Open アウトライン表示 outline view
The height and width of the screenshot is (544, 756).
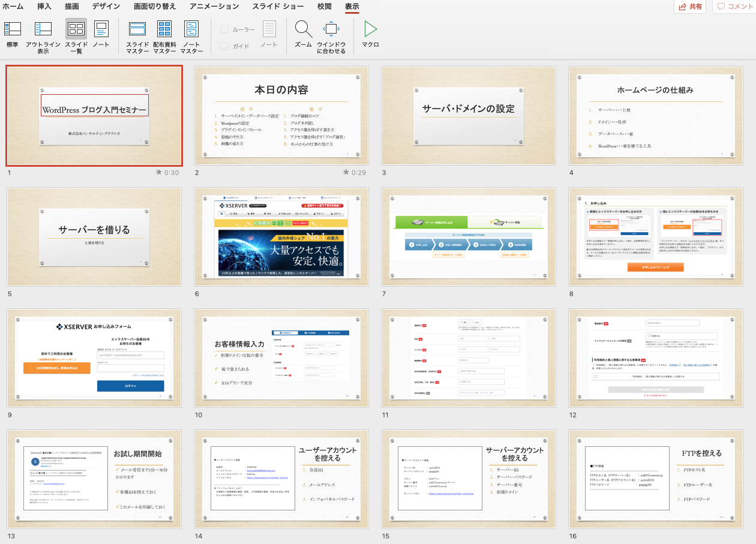tap(43, 37)
